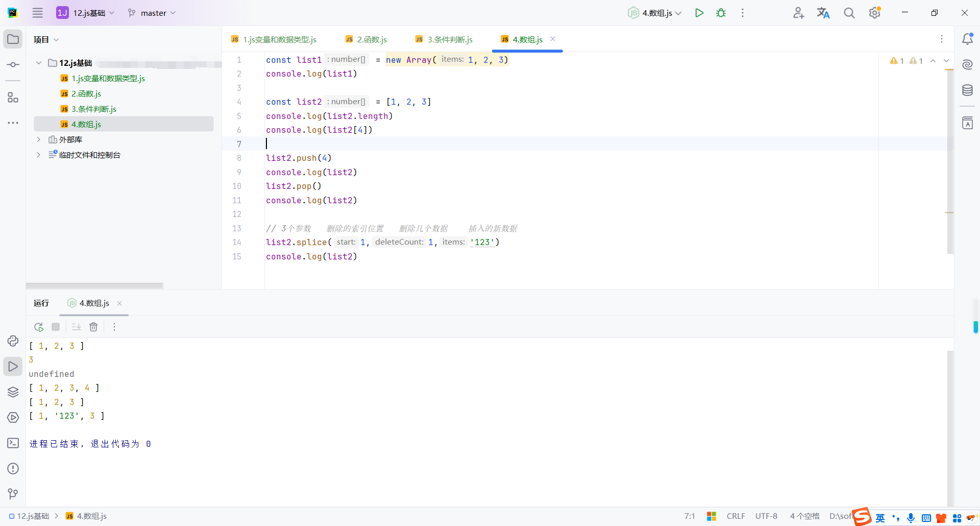Screen dimensions: 980x526
Task: Open the translation panel icon on right bar
Action: click(x=967, y=123)
